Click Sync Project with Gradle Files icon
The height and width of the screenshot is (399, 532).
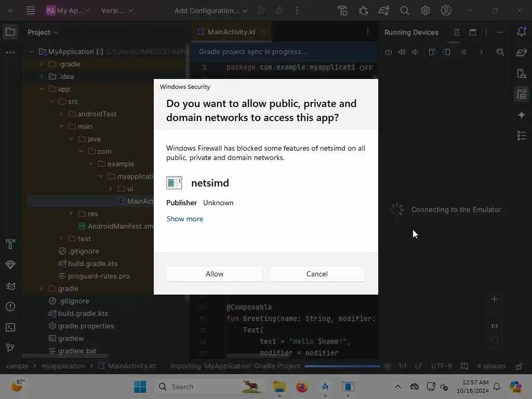[x=384, y=10]
